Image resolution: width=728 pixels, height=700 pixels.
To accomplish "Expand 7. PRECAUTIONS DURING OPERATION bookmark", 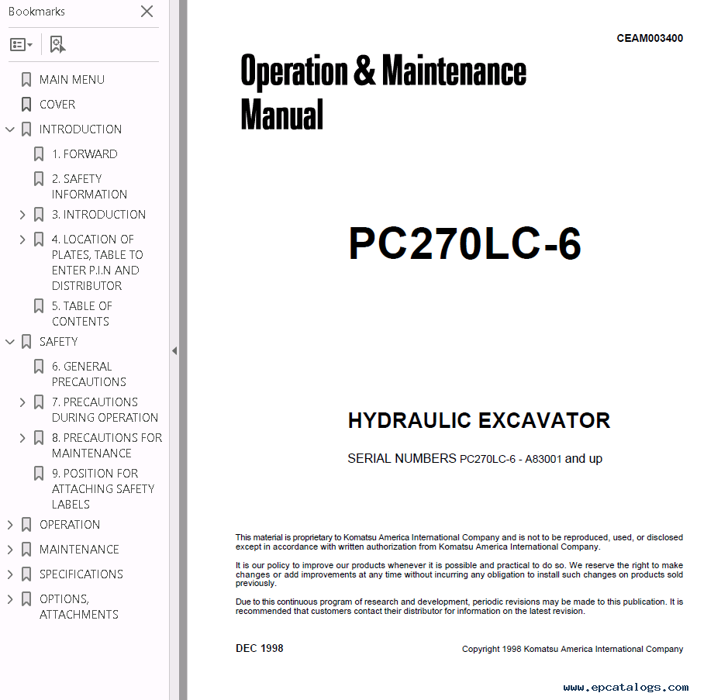I will tap(22, 402).
